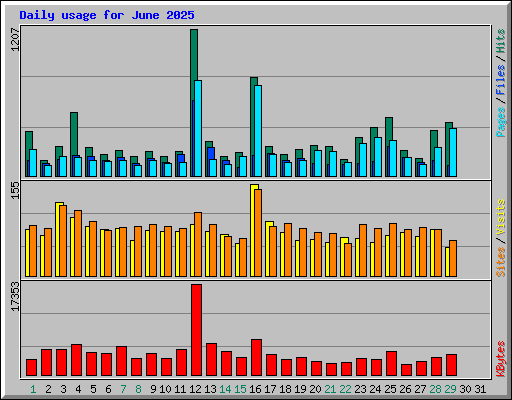
Task: Click the orange Sites legend label
Action: [x=500, y=262]
